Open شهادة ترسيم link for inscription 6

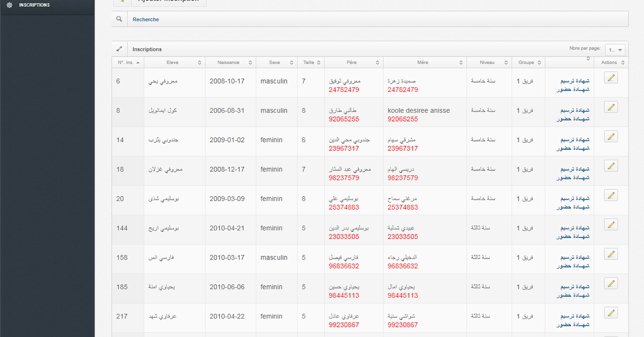click(x=575, y=81)
